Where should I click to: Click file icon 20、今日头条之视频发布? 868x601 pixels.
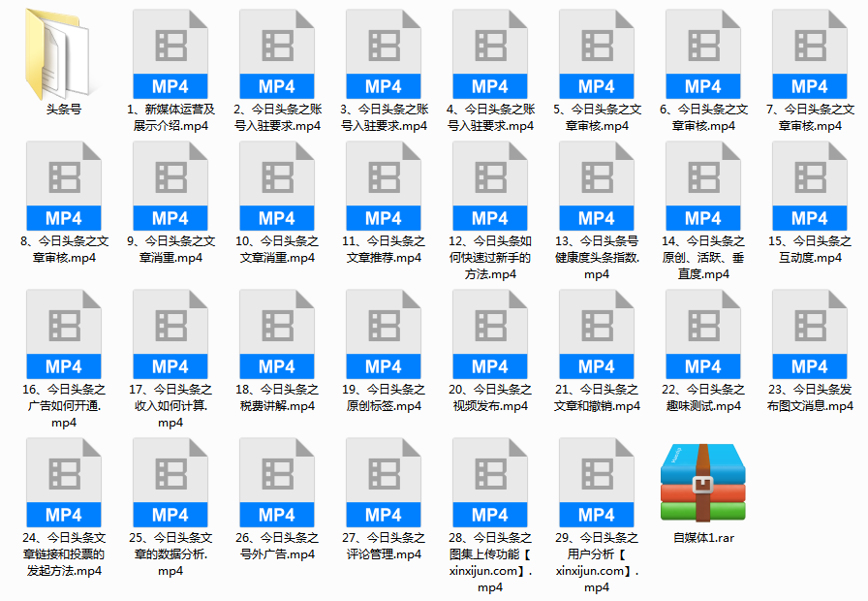(489, 334)
